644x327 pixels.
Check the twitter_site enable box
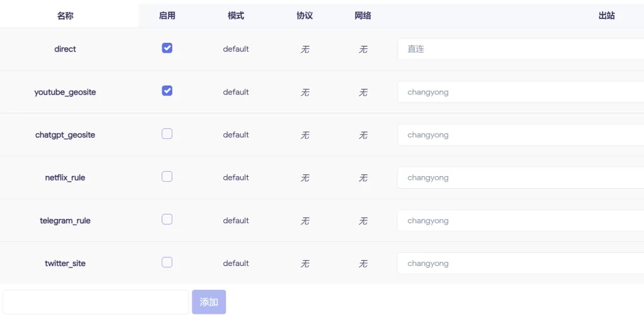[x=167, y=262]
